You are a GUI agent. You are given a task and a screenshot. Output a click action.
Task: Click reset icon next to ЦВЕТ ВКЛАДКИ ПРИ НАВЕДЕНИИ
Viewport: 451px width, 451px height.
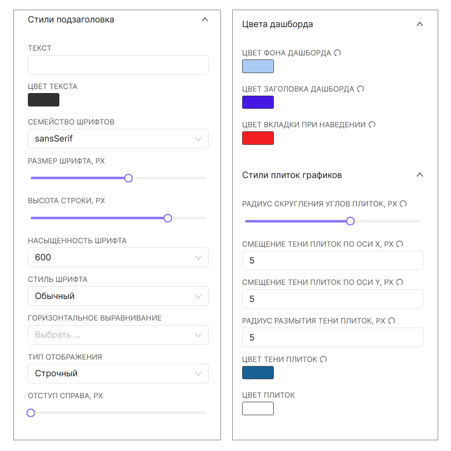pos(372,124)
